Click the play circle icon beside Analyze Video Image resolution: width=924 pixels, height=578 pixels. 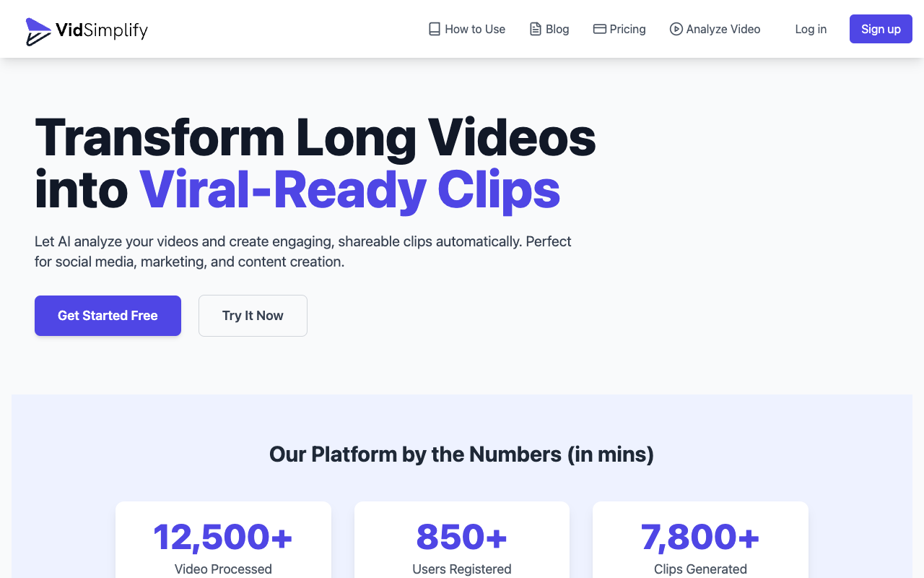click(676, 29)
